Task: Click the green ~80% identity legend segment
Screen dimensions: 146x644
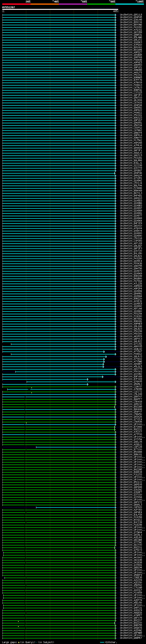Action: (101, 4)
